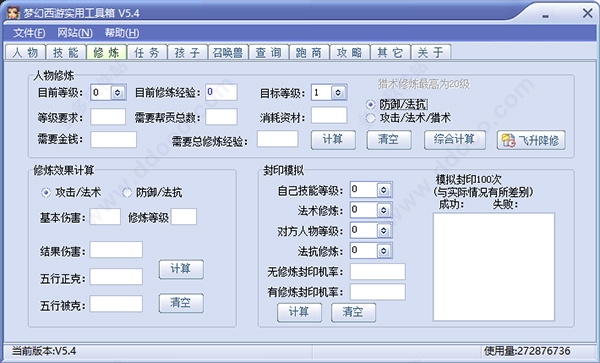Open the 帮助(H) menu
Viewport: 600px width, 363px height.
point(122,33)
